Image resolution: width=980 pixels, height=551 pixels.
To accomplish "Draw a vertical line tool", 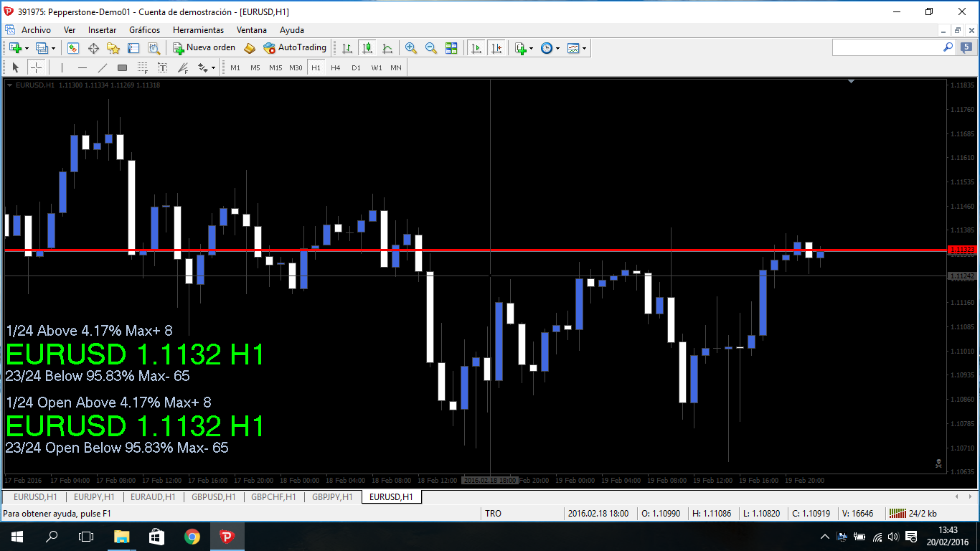I will coord(62,67).
